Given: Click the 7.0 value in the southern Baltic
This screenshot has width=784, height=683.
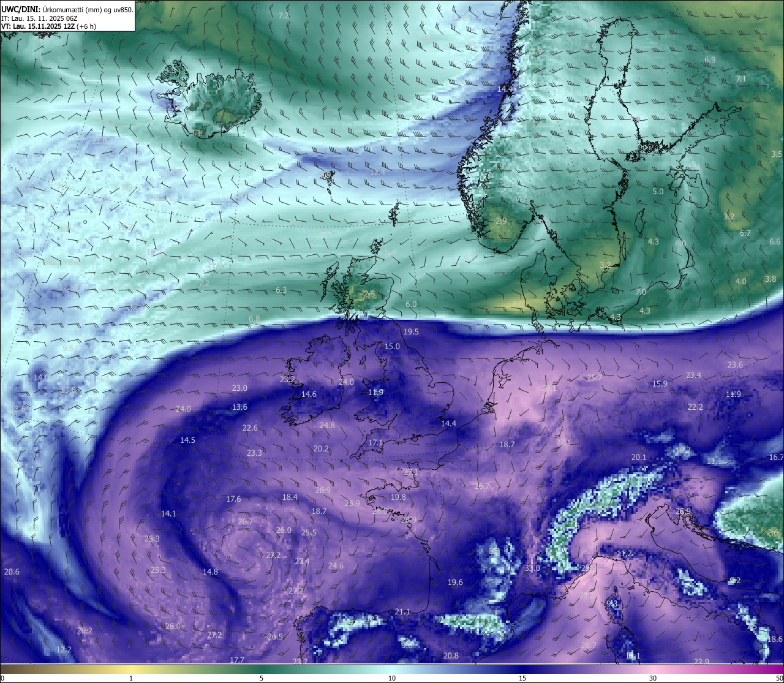Looking at the screenshot, I should click(x=641, y=292).
